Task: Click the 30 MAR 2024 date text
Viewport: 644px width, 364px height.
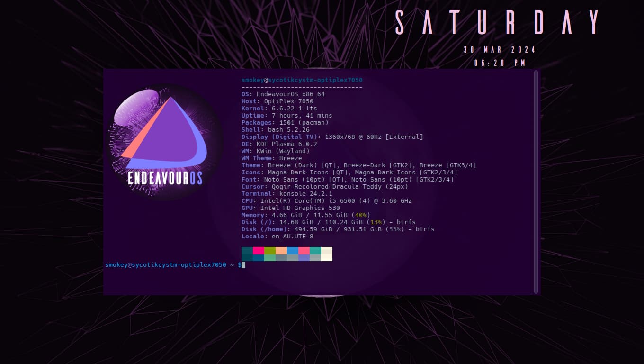Action: (x=500, y=50)
